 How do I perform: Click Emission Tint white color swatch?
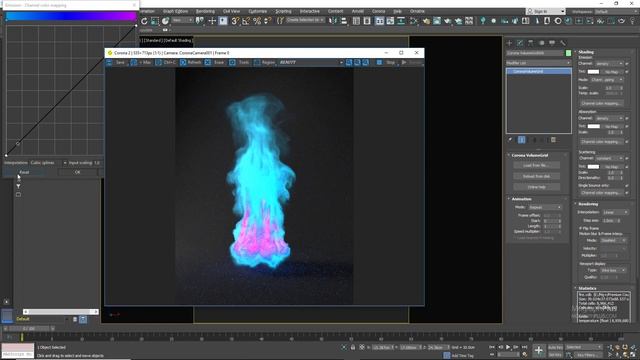click(x=593, y=72)
